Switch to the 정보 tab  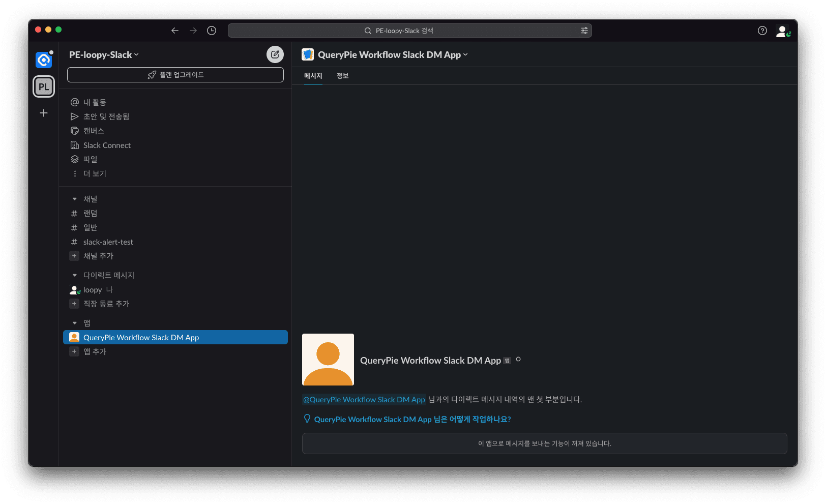(342, 76)
